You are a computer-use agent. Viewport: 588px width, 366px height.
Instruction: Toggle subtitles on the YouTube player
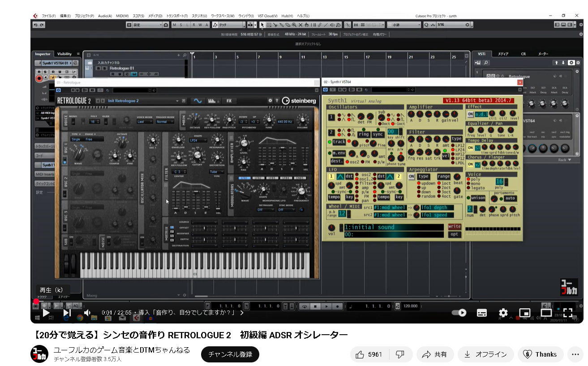482,313
